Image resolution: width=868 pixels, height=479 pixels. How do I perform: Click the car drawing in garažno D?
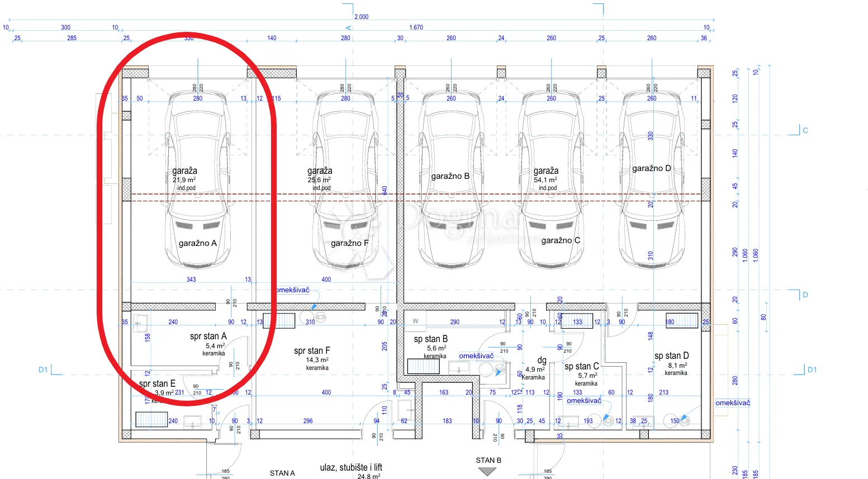(x=652, y=179)
